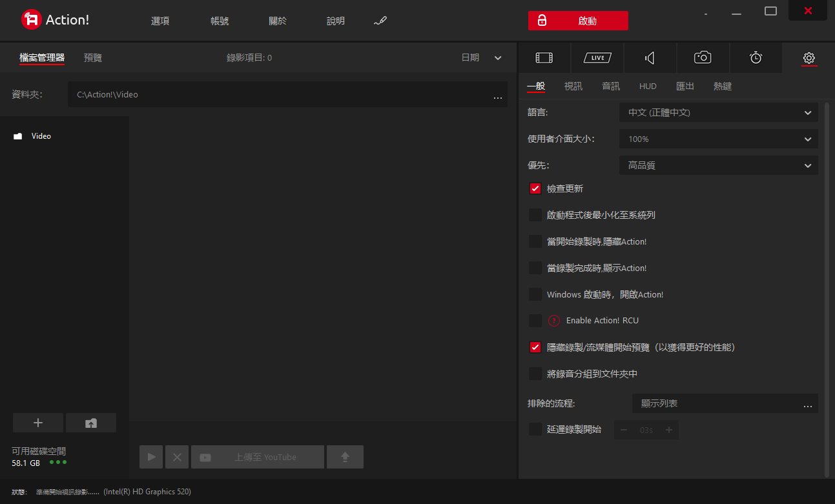Toggle 檢查更新 checkbox

[535, 188]
